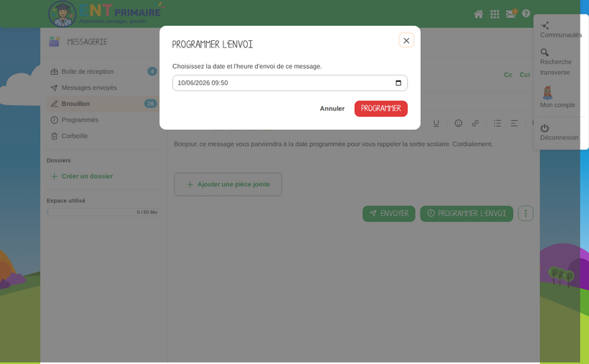Click the Espace utilisé storage bar
Image resolution: width=589 pixels, height=364 pixels.
(x=103, y=213)
